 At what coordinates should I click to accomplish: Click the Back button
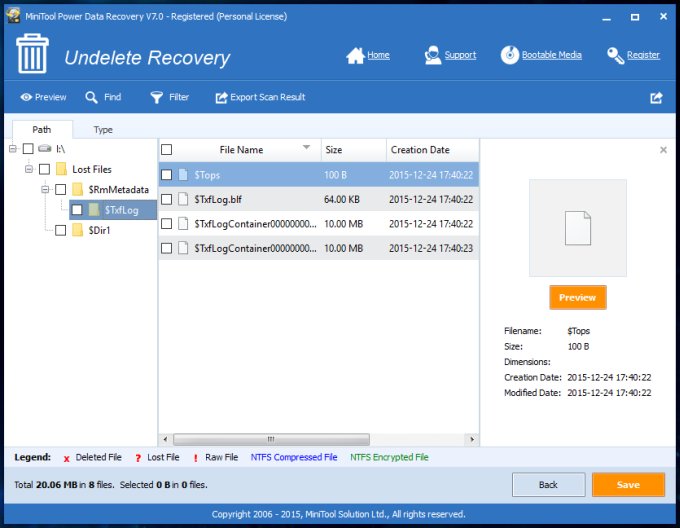pos(548,485)
